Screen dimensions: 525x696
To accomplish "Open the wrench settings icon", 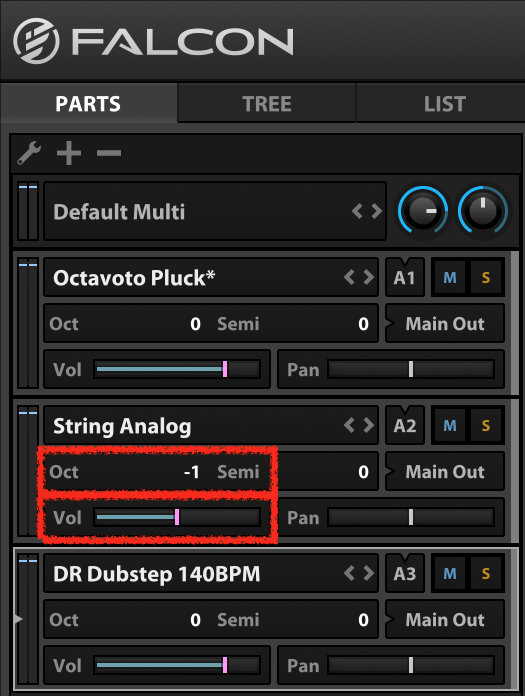I will [29, 154].
